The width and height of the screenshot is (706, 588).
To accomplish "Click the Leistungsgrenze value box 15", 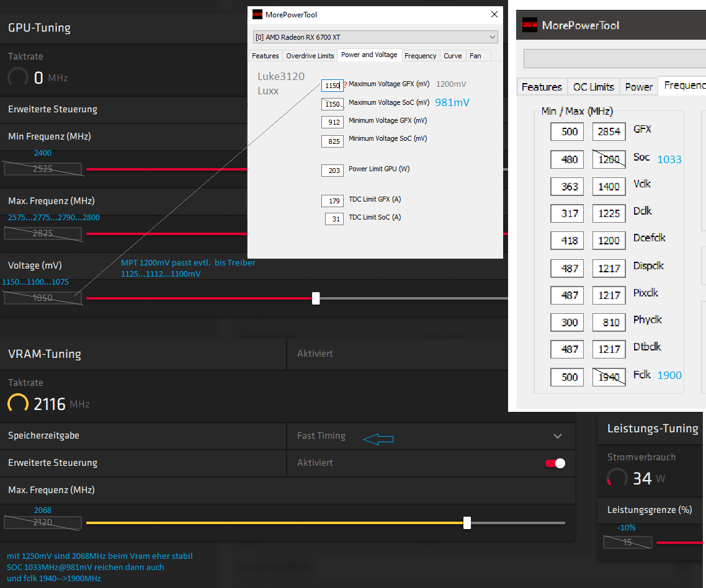I will click(627, 542).
